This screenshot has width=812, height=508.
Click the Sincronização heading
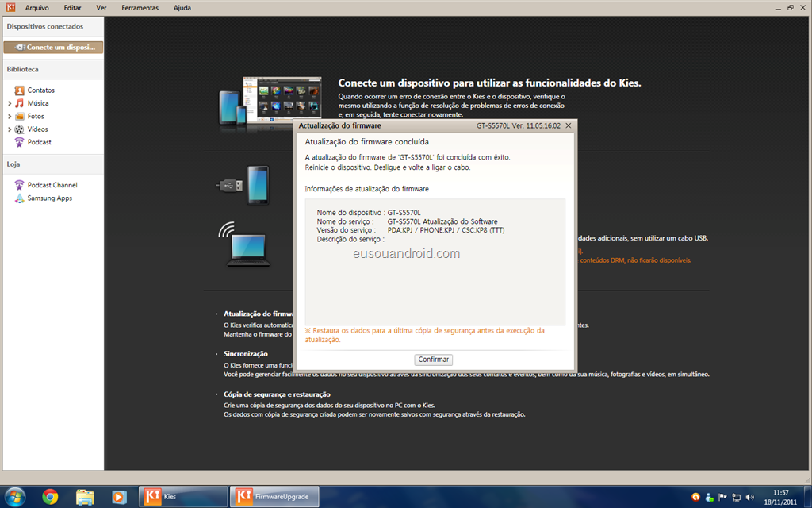click(246, 353)
